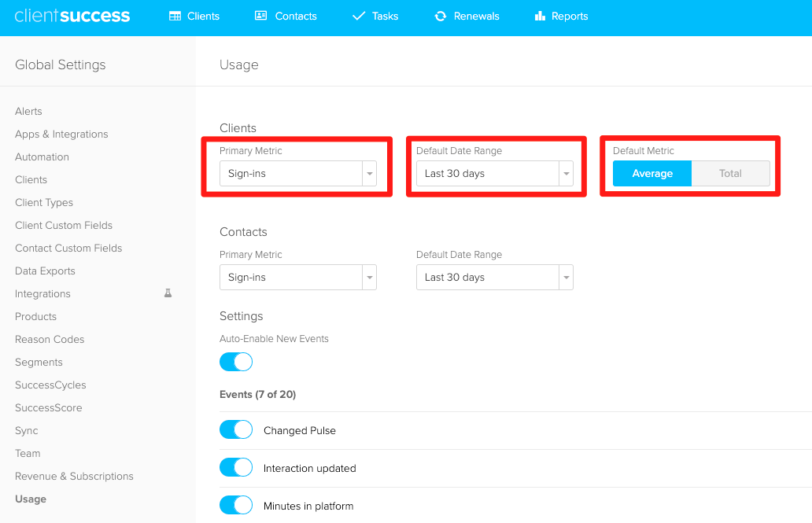The image size is (812, 523).
Task: Click the Events (7 of 20) heading
Action: pyautogui.click(x=258, y=394)
